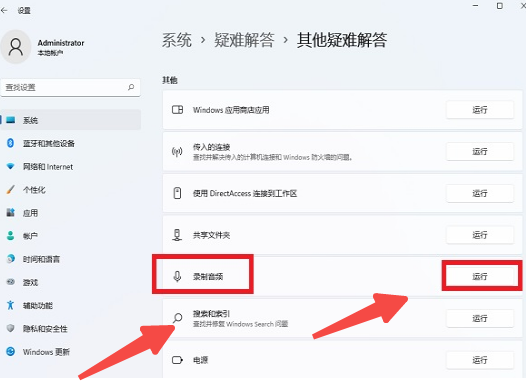Select the Windows 应用商店应用 label text
526x392 pixels.
231,110
